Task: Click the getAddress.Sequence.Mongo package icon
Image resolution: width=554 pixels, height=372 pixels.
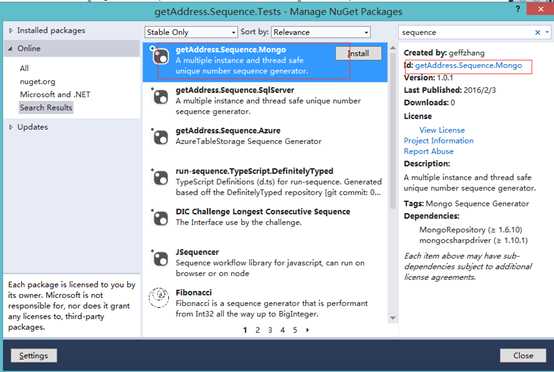Action: (x=161, y=56)
